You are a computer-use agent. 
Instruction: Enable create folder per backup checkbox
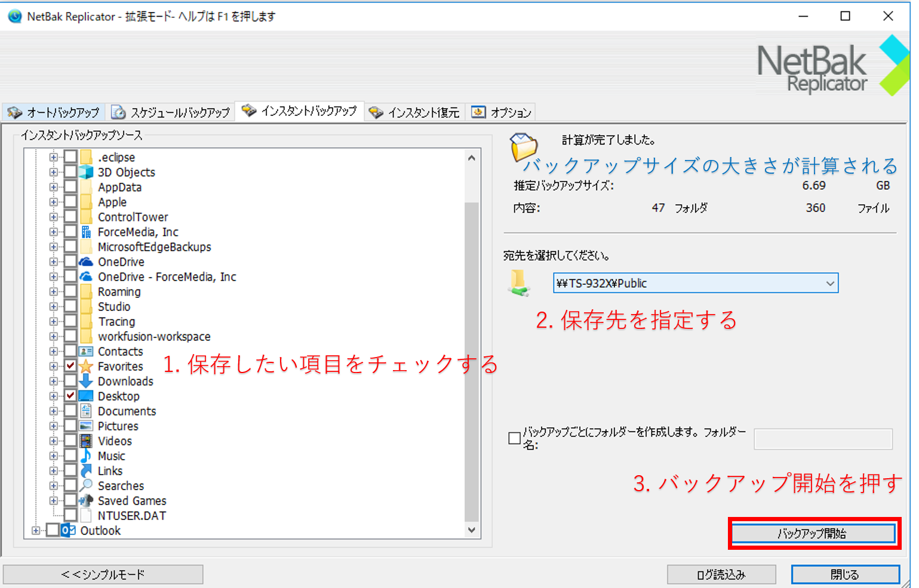point(514,438)
